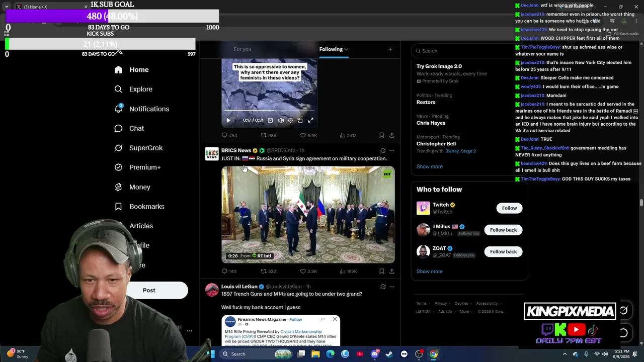Follow the Twitch account
Screen dimensions: 644x362
pyautogui.click(x=509, y=208)
